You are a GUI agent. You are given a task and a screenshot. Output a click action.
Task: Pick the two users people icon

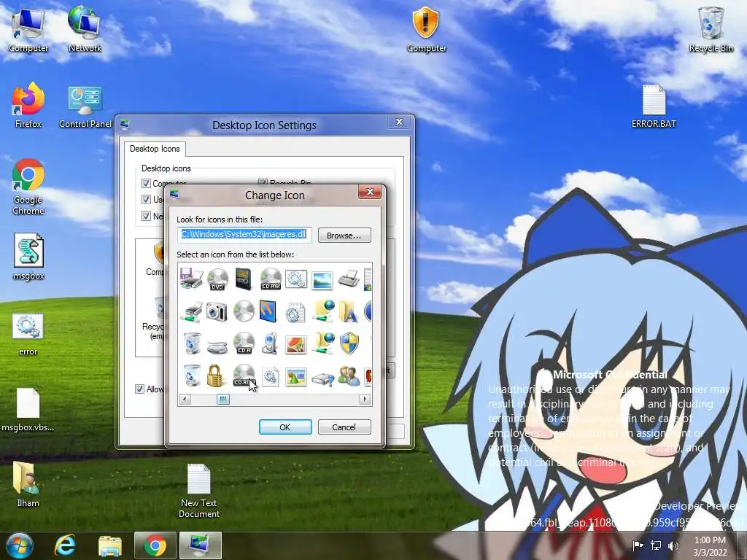point(348,376)
